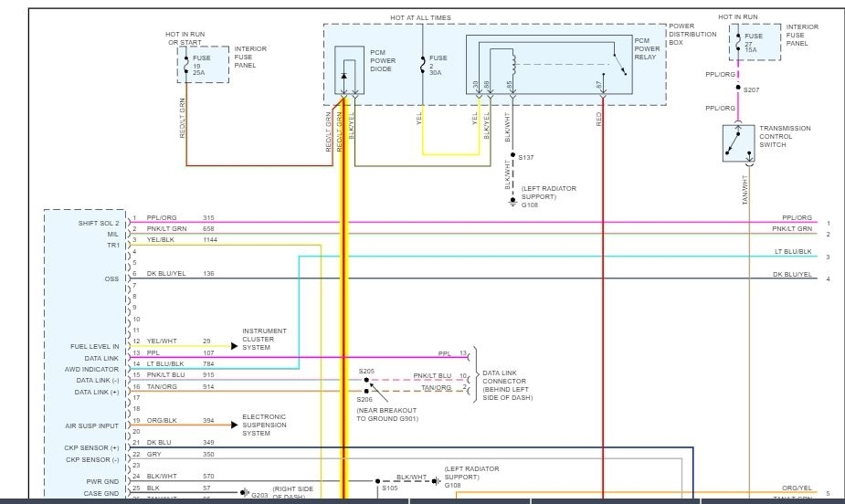Click the "ELECTRONIC SUSPENSION SYSTEM" label

click(264, 425)
